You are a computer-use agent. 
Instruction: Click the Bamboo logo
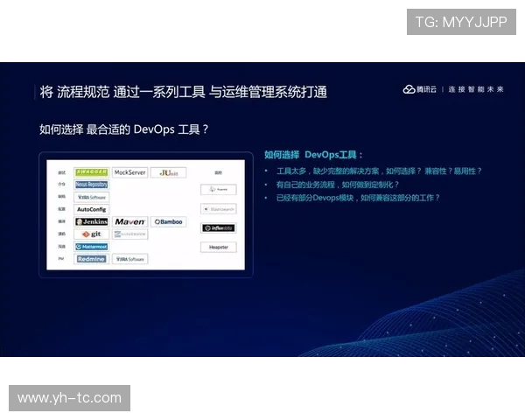pos(168,221)
